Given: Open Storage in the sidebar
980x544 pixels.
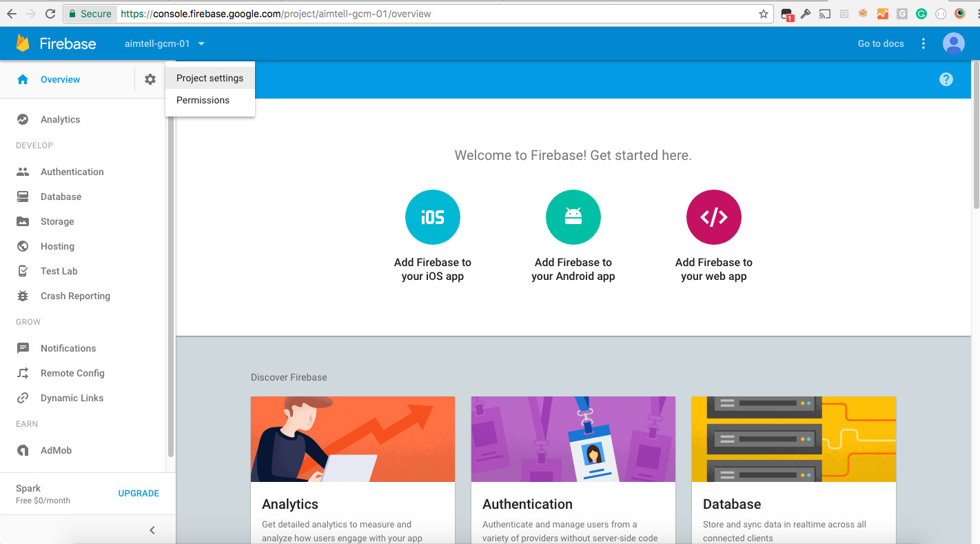Looking at the screenshot, I should 57,221.
